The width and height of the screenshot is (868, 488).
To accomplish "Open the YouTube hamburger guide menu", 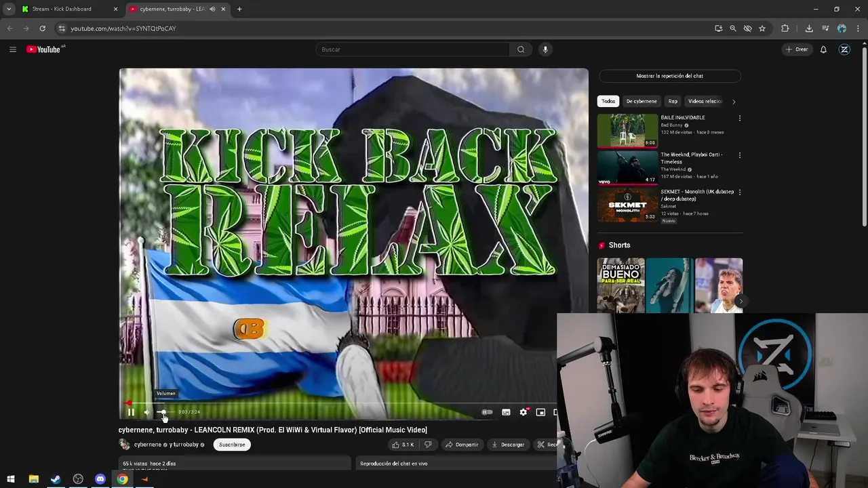I will click(13, 49).
